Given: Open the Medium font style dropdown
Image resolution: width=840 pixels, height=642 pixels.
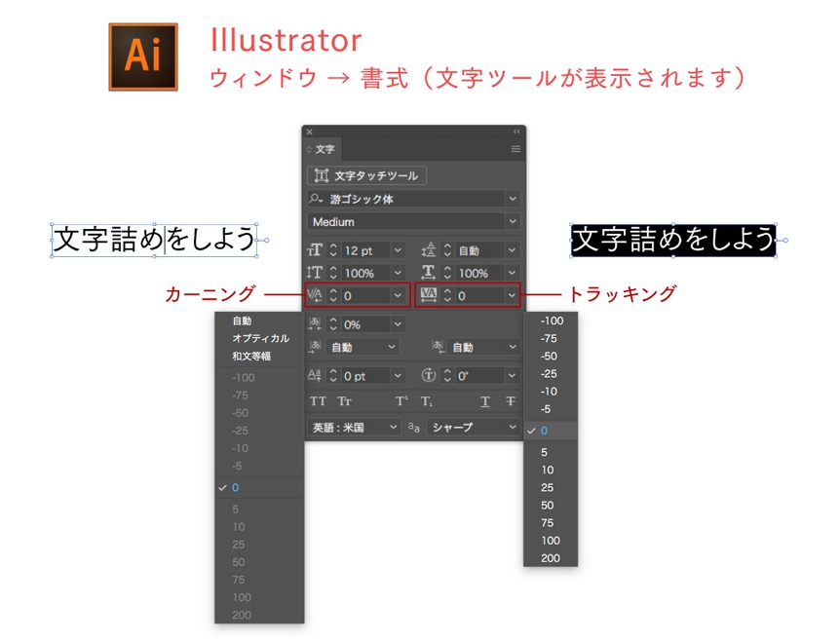Looking at the screenshot, I should coord(413,222).
